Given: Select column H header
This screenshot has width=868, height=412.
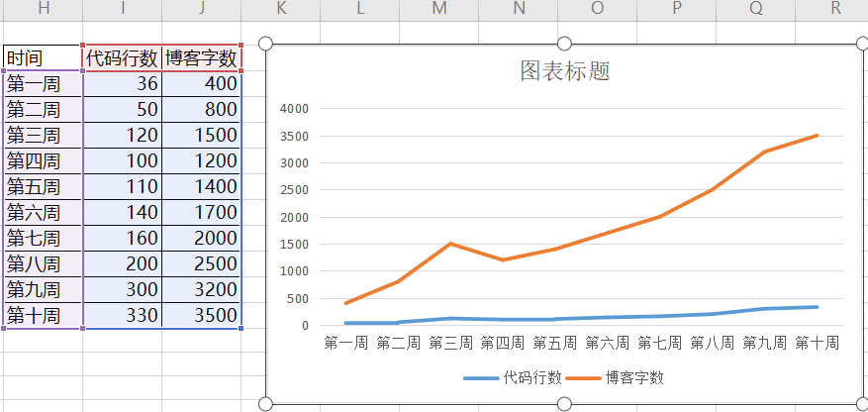Looking at the screenshot, I should click(x=44, y=10).
